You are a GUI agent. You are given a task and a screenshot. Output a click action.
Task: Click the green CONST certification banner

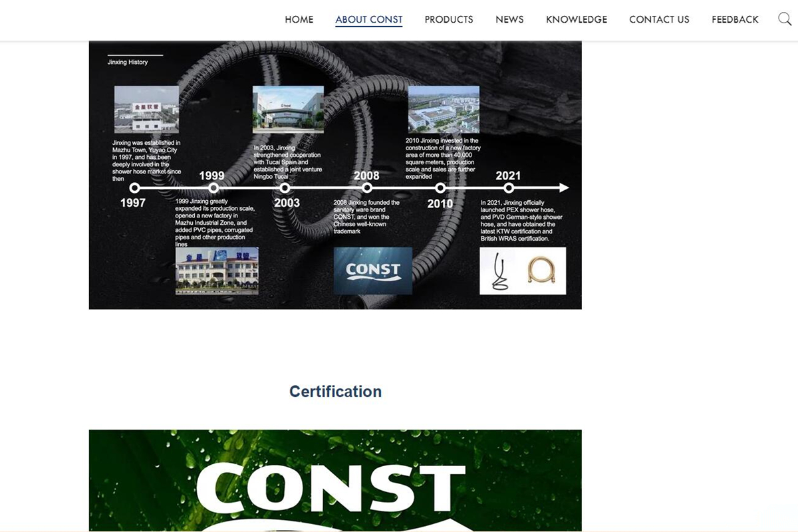pyautogui.click(x=335, y=481)
